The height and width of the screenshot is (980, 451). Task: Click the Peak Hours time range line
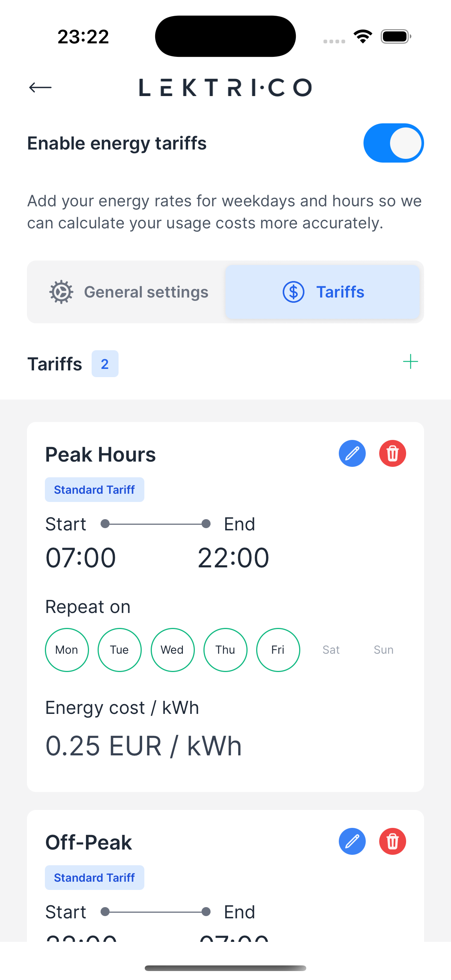pos(155,524)
